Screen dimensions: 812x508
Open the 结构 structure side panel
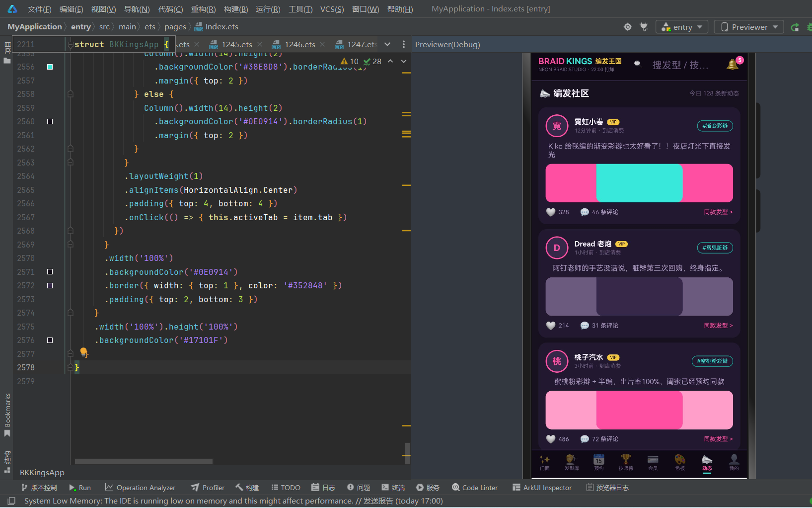click(7, 462)
